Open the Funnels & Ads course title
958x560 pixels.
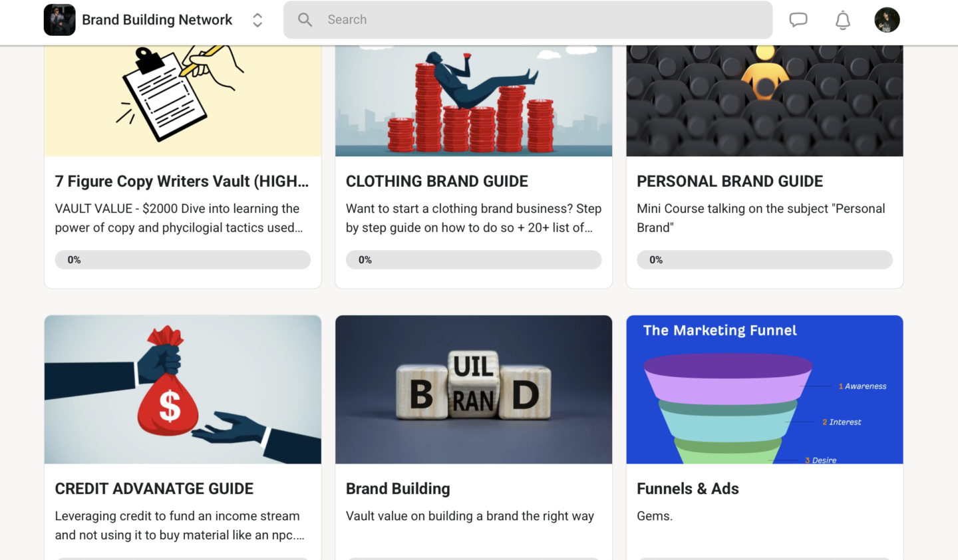pyautogui.click(x=688, y=489)
